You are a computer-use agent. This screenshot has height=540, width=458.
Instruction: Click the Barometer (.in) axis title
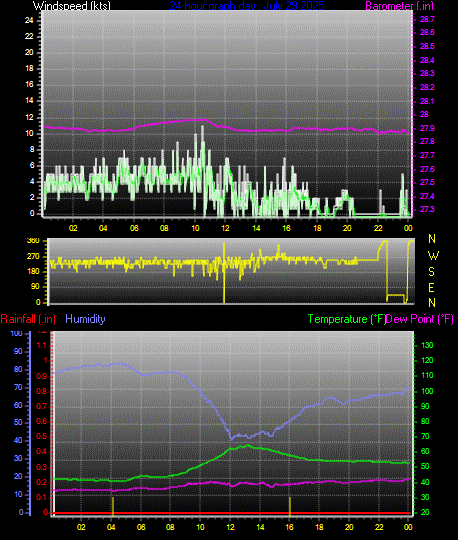(399, 6)
